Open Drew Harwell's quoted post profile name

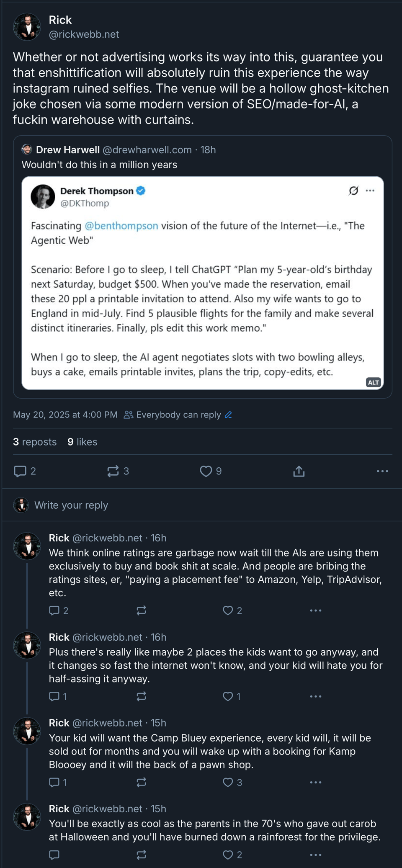68,149
